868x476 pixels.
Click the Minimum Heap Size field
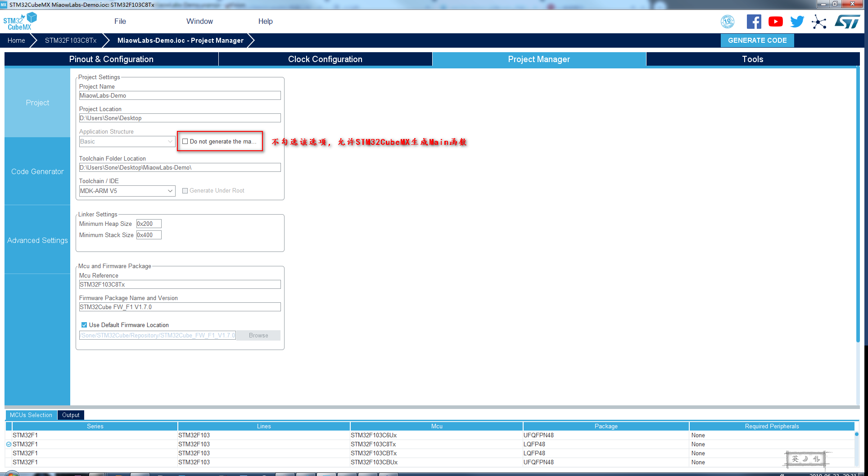tap(149, 224)
